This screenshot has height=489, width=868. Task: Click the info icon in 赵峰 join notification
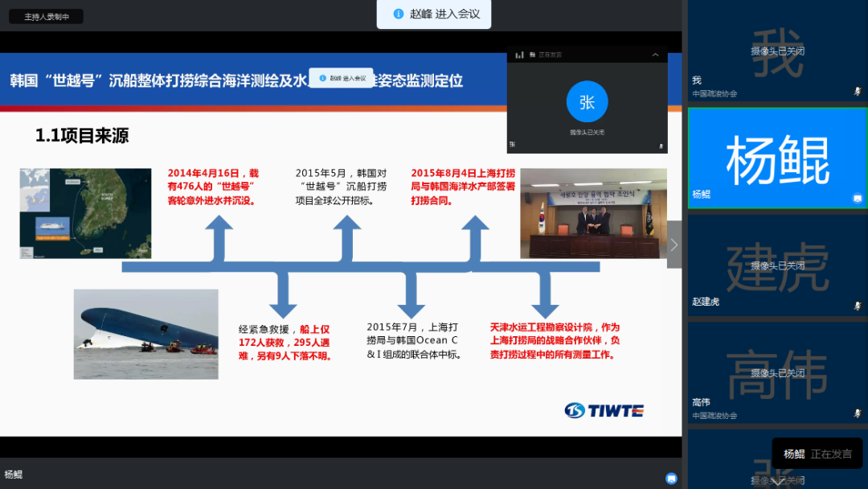pyautogui.click(x=399, y=14)
